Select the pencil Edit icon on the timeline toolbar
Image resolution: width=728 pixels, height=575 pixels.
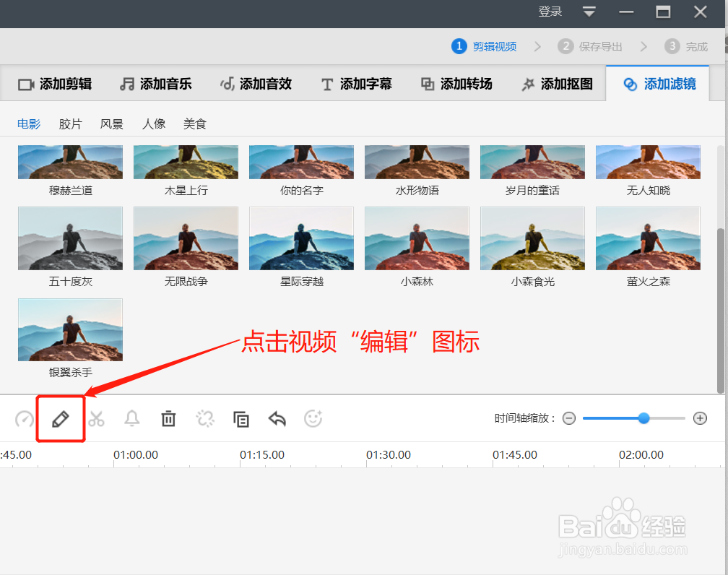(x=61, y=418)
